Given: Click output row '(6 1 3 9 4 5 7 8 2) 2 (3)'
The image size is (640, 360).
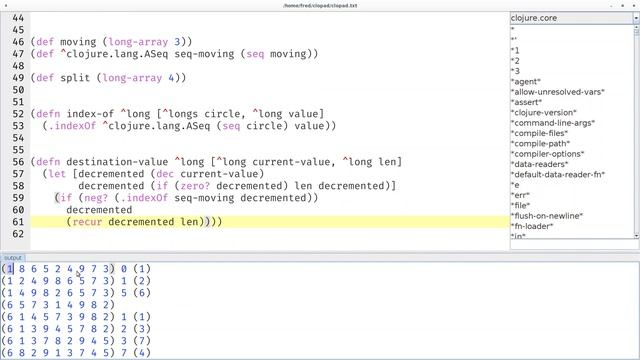Looking at the screenshot, I should pyautogui.click(x=76, y=329).
